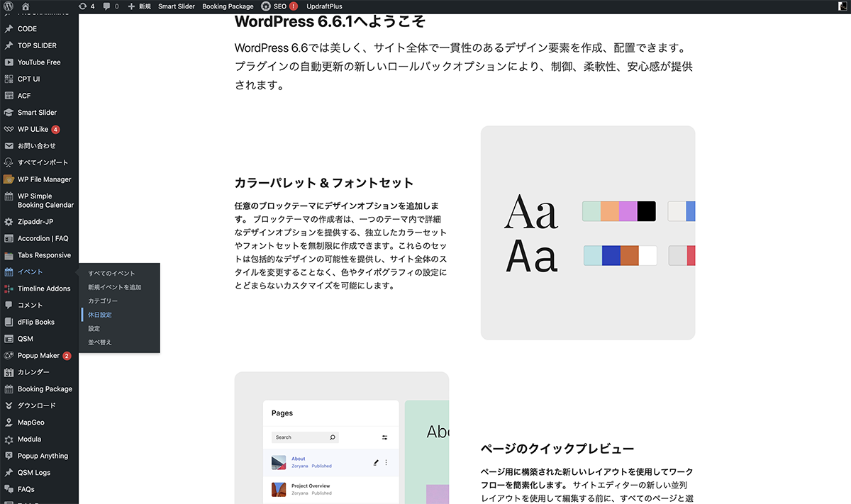This screenshot has height=504, width=851.
Task: Click the black color swatch in palette preview
Action: point(646,211)
